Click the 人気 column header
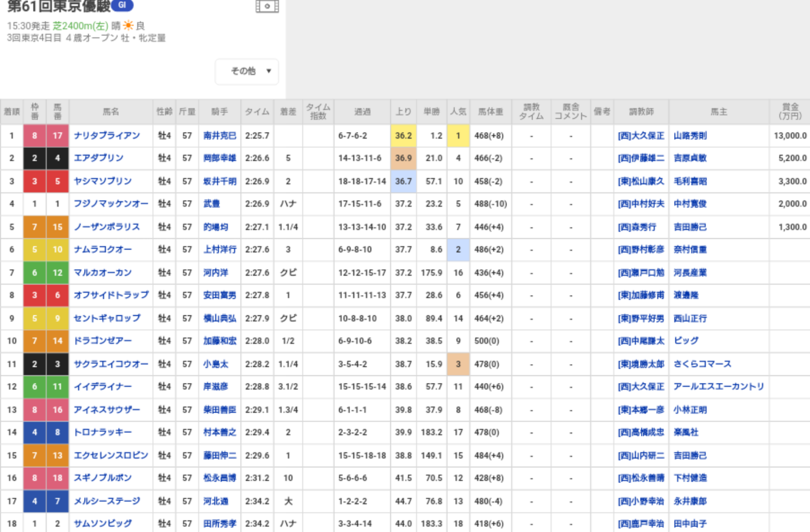Screen dimensions: 810x532 (x=458, y=112)
